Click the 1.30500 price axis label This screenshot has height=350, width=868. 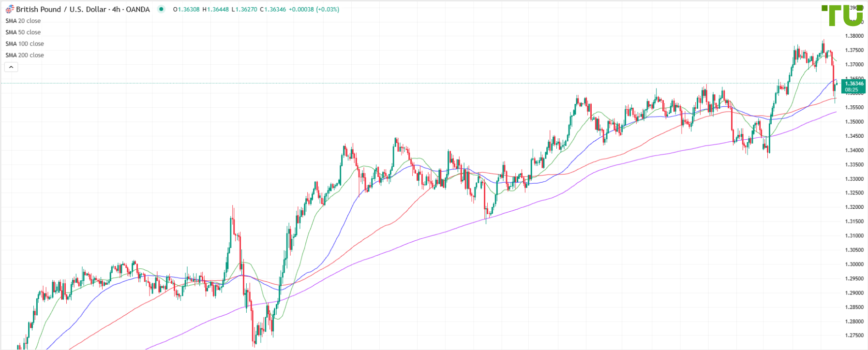(x=854, y=250)
